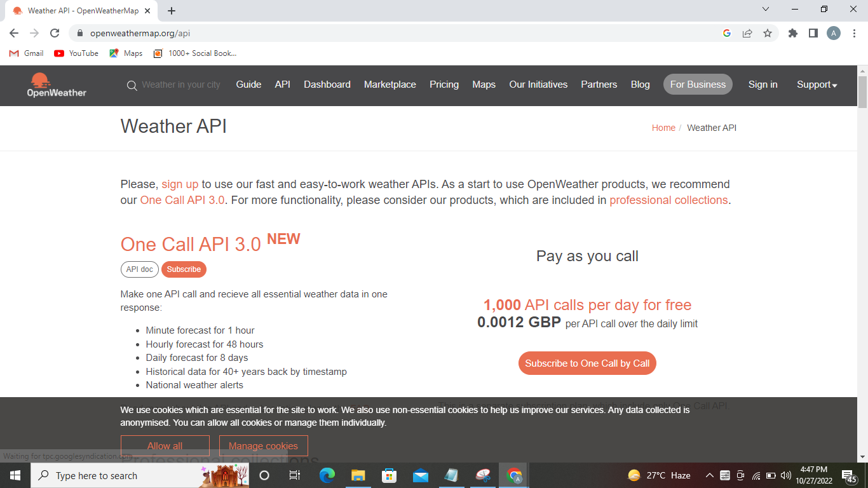Viewport: 868px width, 488px height.
Task: Go back using browser back arrow
Action: [x=14, y=33]
